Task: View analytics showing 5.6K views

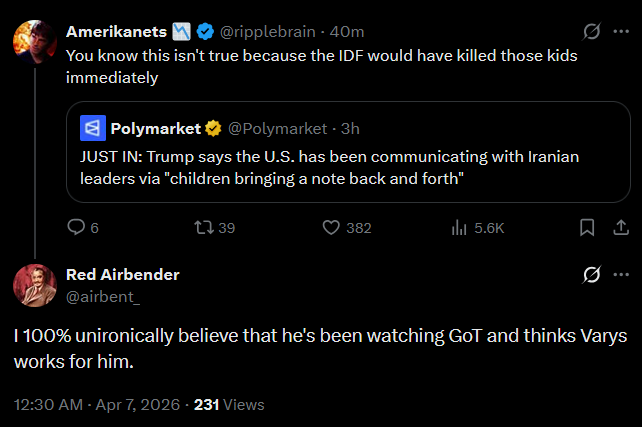Action: click(461, 228)
